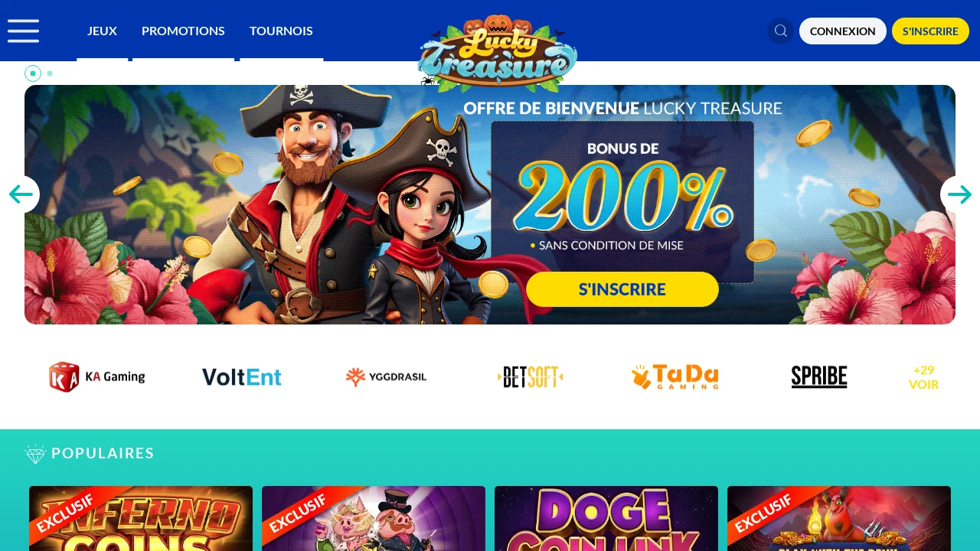Click the yellow S'INSCRIRE header button
Screen dimensions: 980x551
[930, 31]
